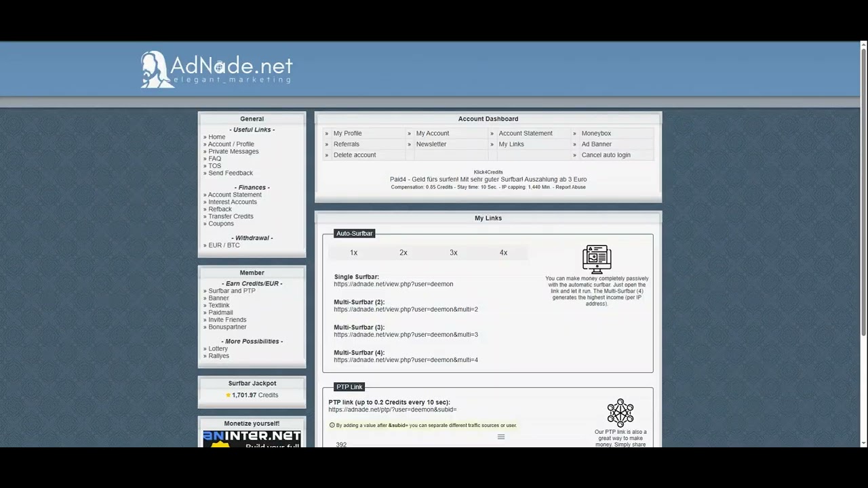The image size is (868, 488).
Task: Open Surfbar and PTP link
Action: coord(232,291)
